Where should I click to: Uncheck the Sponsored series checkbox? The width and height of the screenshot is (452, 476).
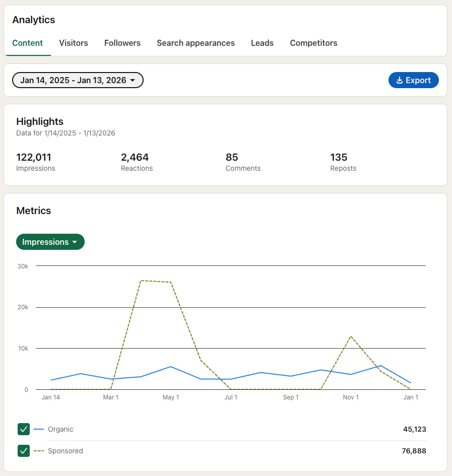pyautogui.click(x=24, y=451)
